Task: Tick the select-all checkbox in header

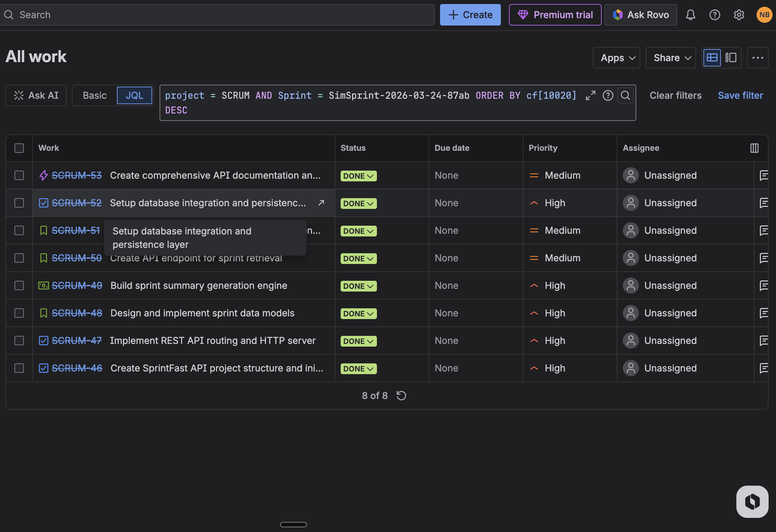Action: coord(19,148)
